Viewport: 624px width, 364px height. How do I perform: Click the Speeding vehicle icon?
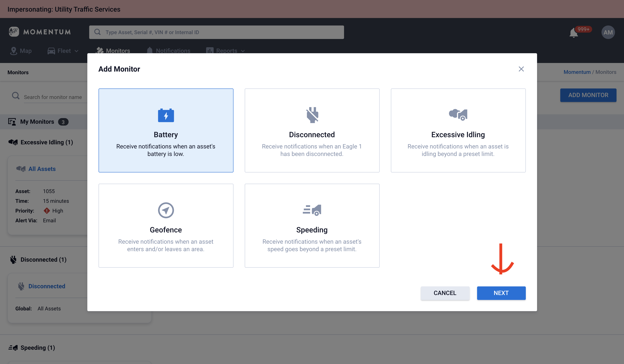[x=312, y=210]
